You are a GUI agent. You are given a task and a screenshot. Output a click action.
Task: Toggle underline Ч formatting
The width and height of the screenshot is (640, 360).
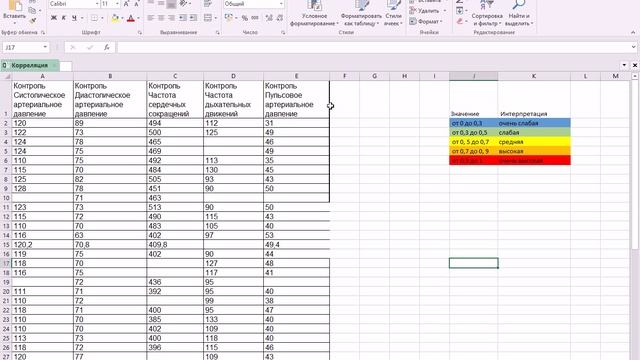[x=74, y=18]
